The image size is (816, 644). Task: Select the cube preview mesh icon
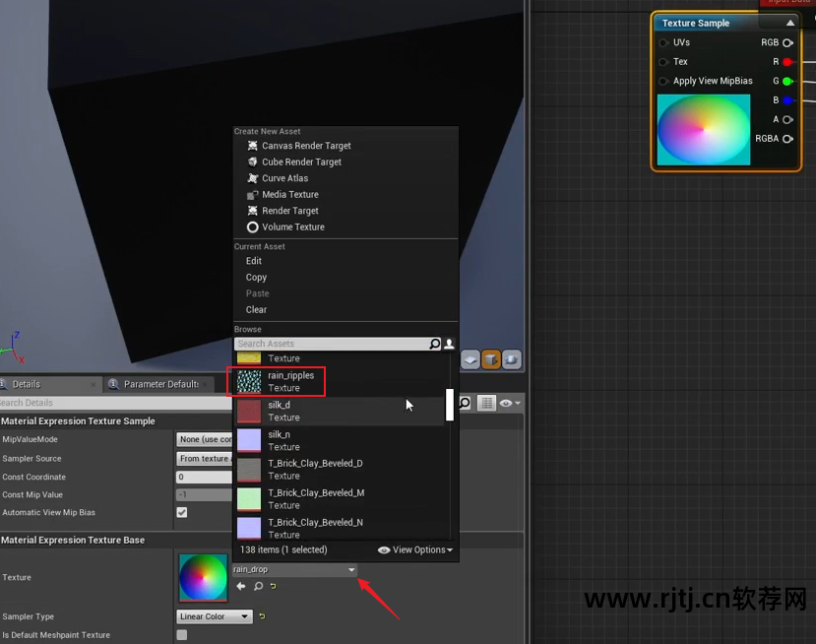click(491, 359)
